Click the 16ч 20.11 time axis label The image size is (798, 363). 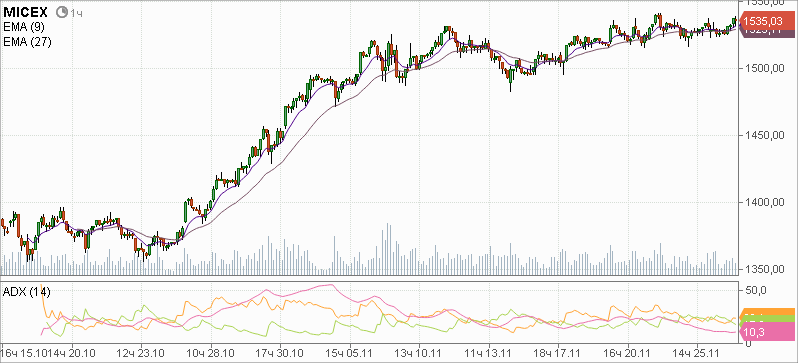(x=628, y=353)
